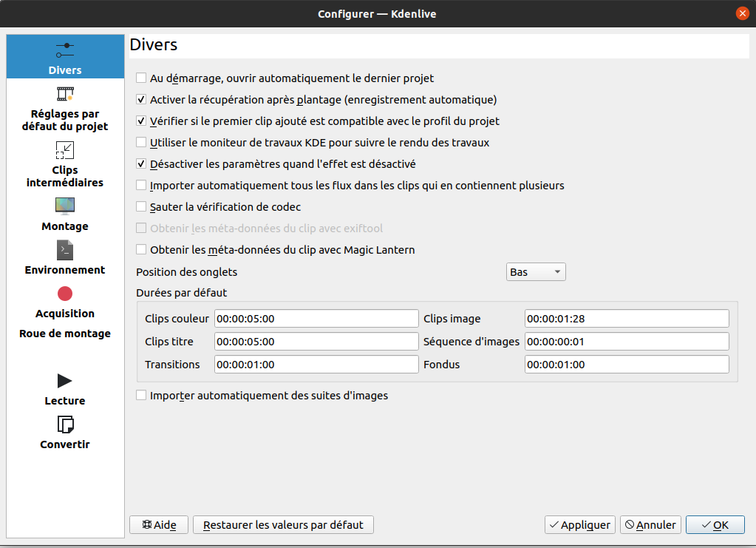Enable KDE job monitor for rendering
The width and height of the screenshot is (756, 548).
pos(141,142)
